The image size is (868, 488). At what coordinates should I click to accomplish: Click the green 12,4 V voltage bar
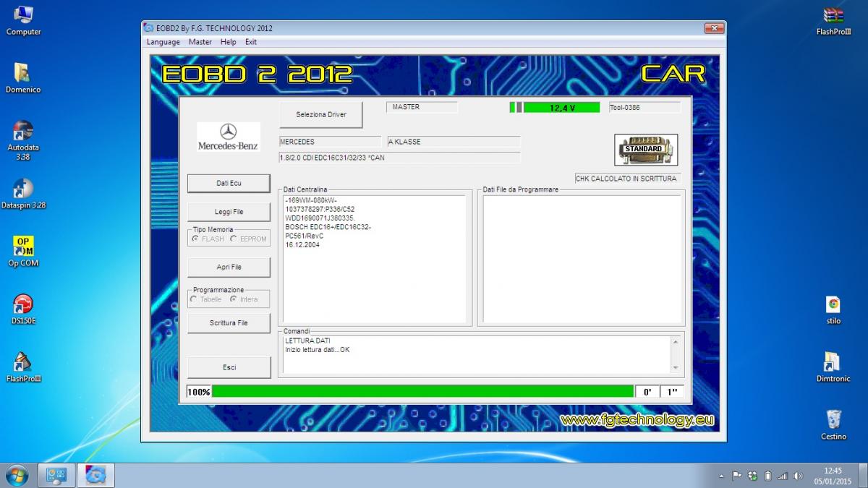click(561, 108)
